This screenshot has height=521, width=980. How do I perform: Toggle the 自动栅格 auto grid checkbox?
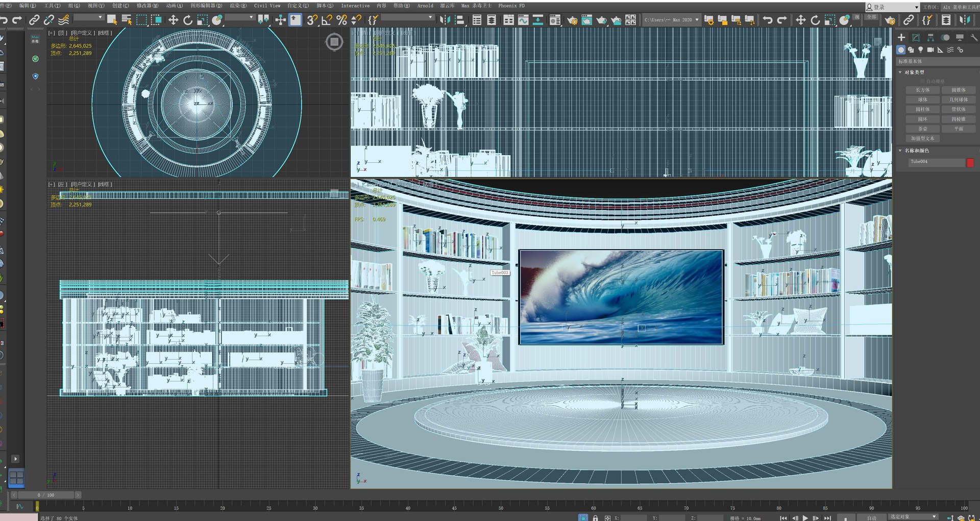[922, 81]
